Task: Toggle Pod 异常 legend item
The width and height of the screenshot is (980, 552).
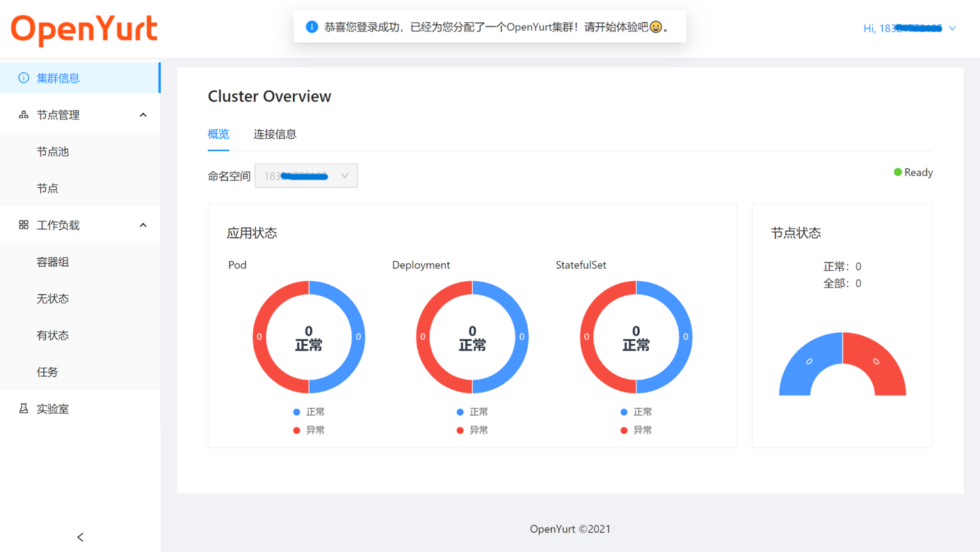Action: (x=309, y=430)
